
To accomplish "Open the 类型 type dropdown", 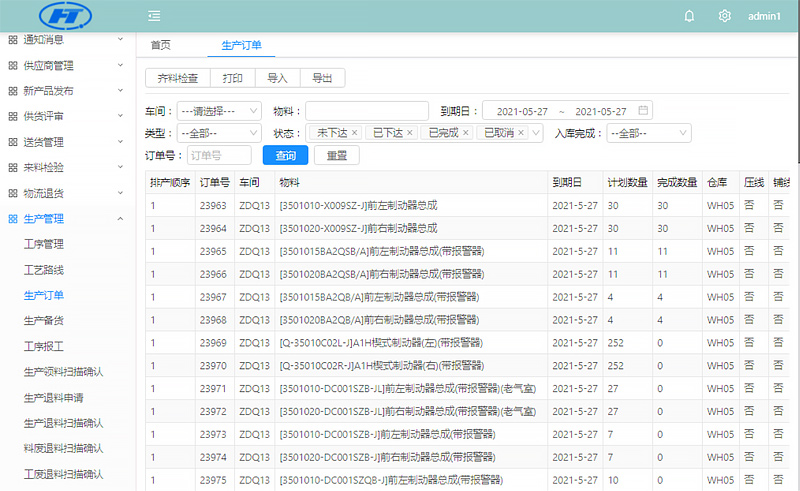I will [219, 133].
